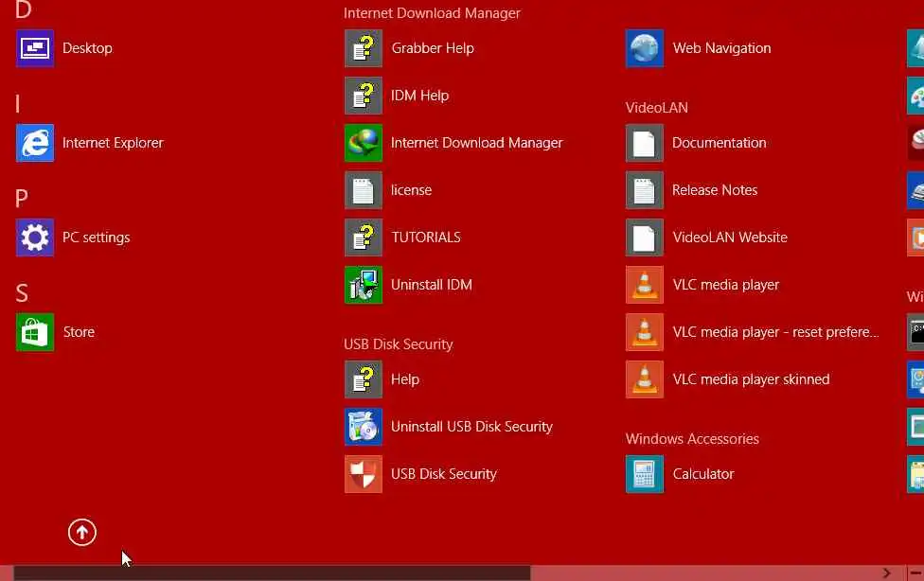
Task: Click the 'Calculator' label
Action: coord(703,474)
